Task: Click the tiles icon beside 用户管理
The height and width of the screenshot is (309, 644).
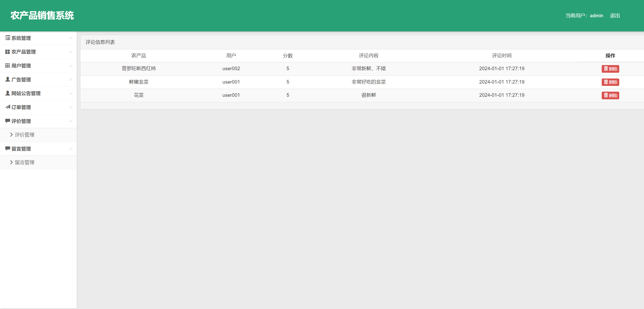Action: pos(8,66)
